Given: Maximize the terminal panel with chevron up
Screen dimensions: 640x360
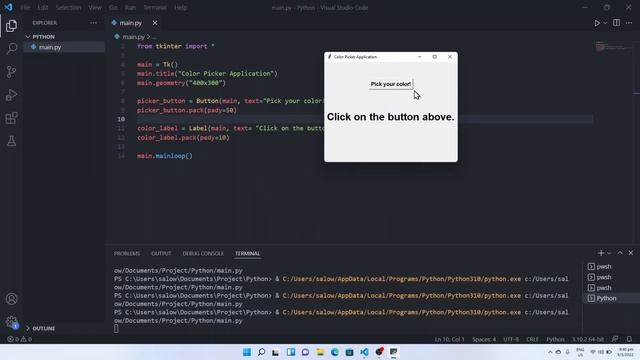Looking at the screenshot, I should coord(620,253).
